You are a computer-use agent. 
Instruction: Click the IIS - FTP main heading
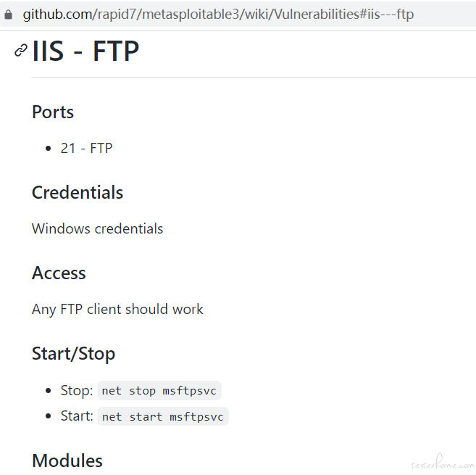click(85, 51)
